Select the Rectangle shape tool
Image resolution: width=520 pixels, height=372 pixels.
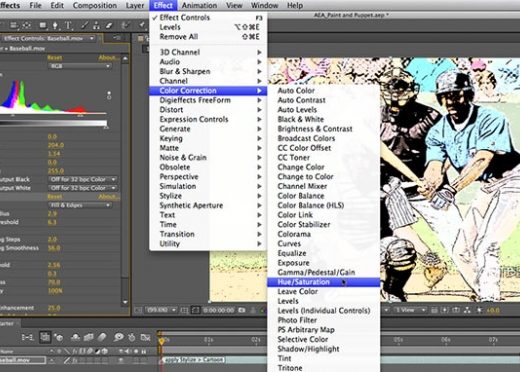coord(43,25)
